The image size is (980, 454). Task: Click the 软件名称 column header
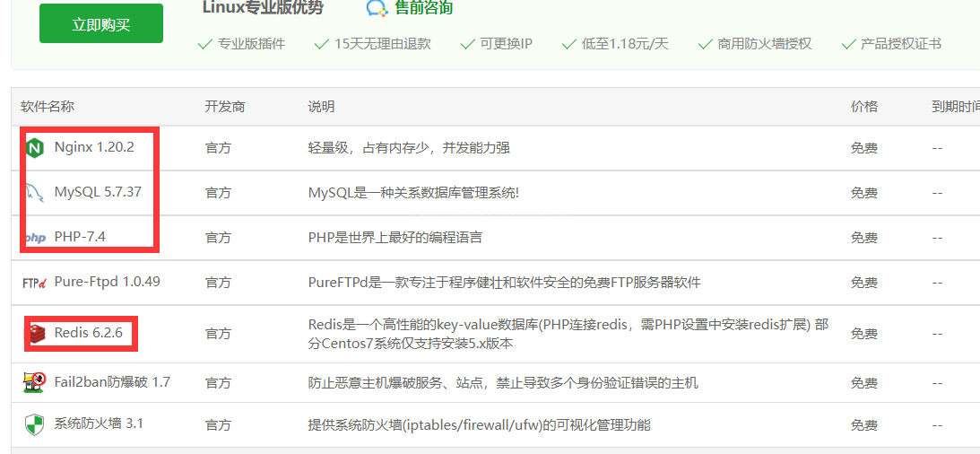(48, 107)
